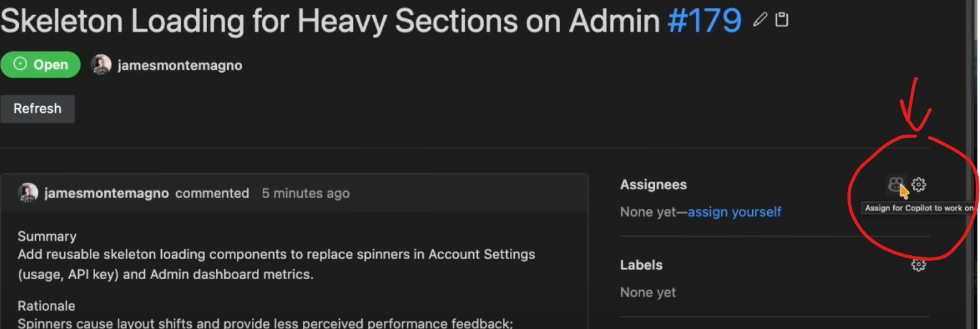Click the author avatar beside the Open badge

[x=101, y=65]
